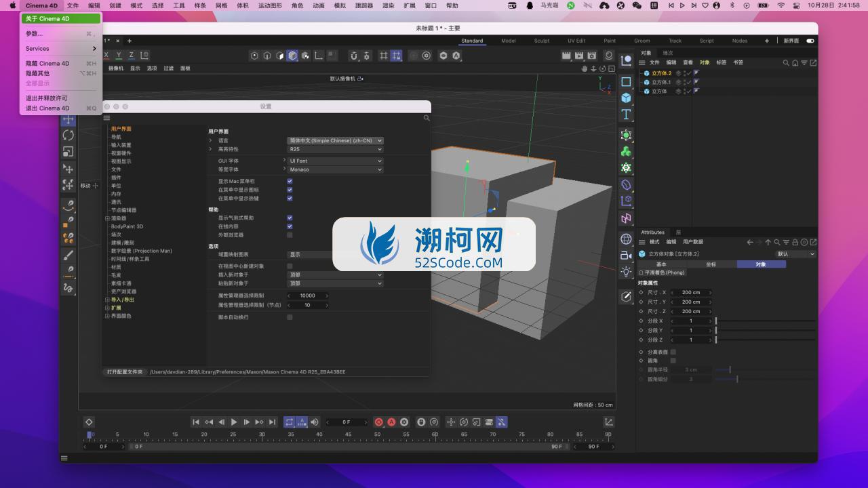
Task: Select the 立方体.1 object
Action: click(x=661, y=82)
